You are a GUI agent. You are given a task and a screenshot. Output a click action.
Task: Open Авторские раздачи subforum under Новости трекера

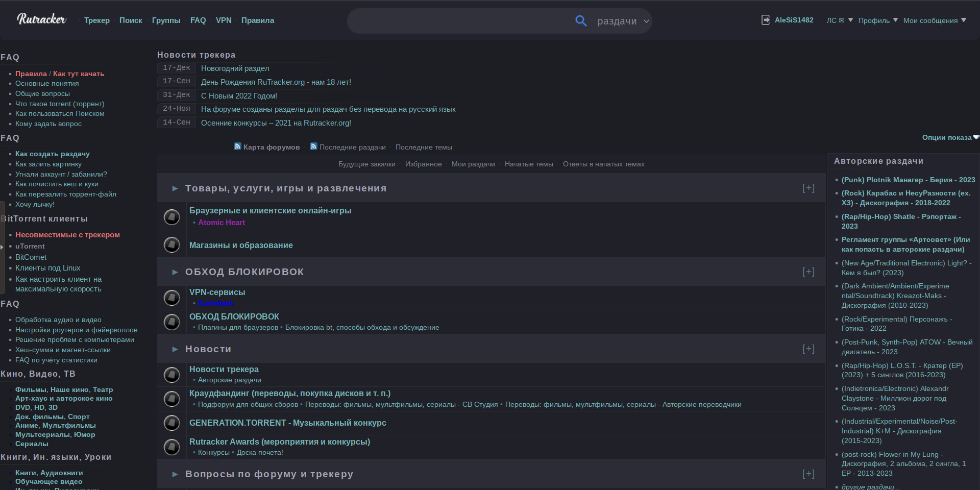(229, 380)
